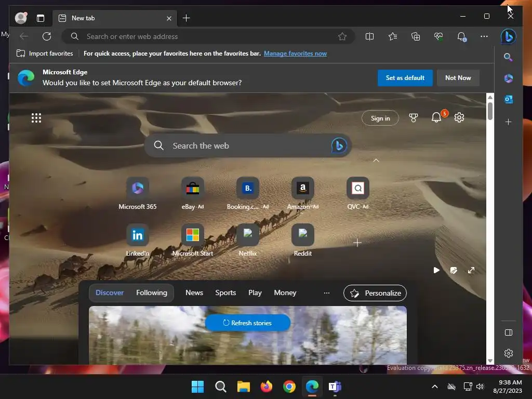Switch to the News tab
Image resolution: width=532 pixels, height=399 pixels.
click(194, 292)
